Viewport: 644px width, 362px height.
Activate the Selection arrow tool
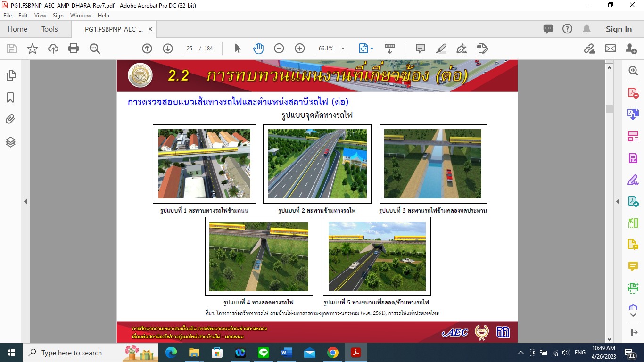pos(238,49)
